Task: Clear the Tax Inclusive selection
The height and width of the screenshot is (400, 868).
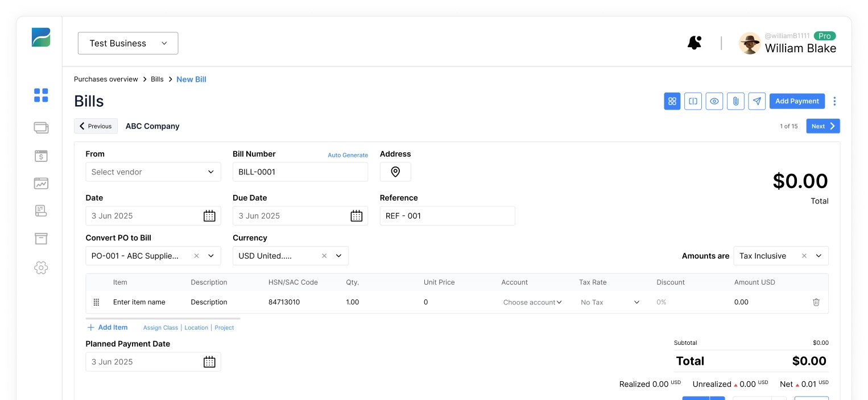Action: [804, 256]
